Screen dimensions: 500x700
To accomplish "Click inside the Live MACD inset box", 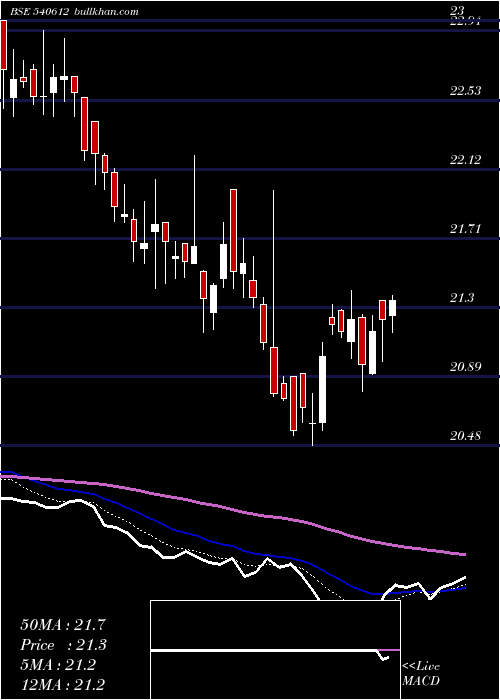I will pyautogui.click(x=275, y=650).
